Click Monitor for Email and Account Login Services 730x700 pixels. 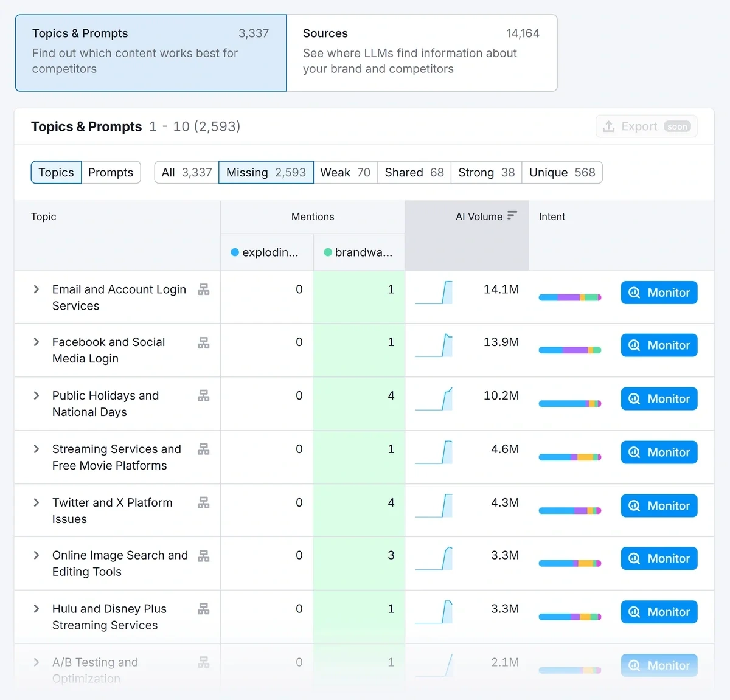(659, 293)
